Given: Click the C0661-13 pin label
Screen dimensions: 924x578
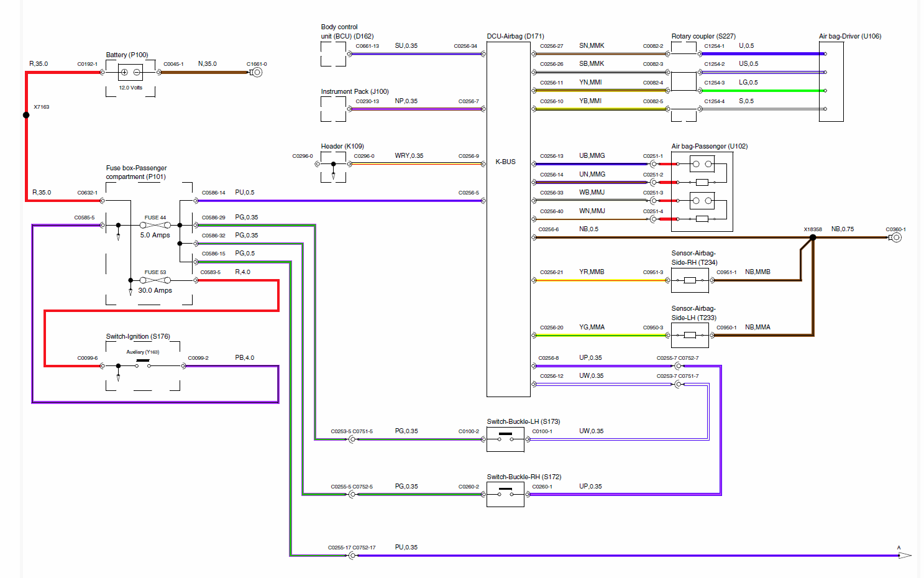Looking at the screenshot, I should click(367, 46).
